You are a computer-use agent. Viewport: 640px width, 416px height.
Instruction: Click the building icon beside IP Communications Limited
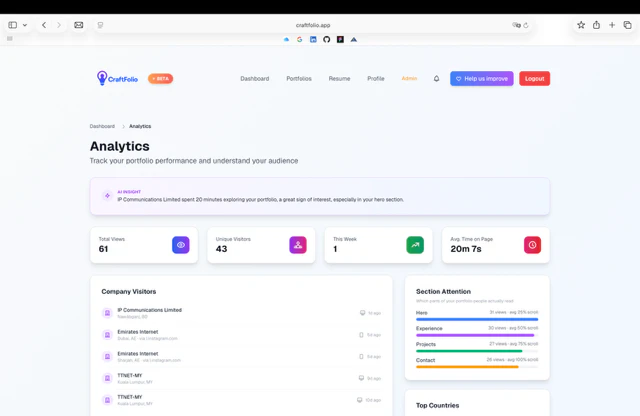click(107, 313)
